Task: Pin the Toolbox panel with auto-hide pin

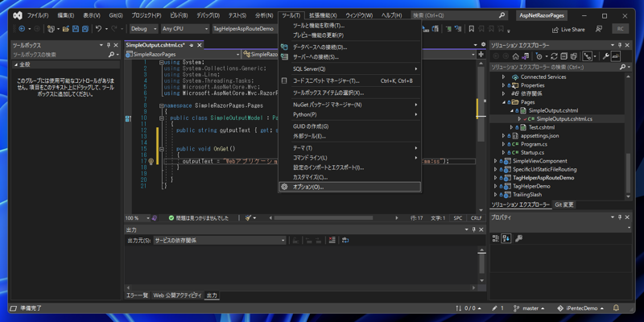Action: pos(109,45)
